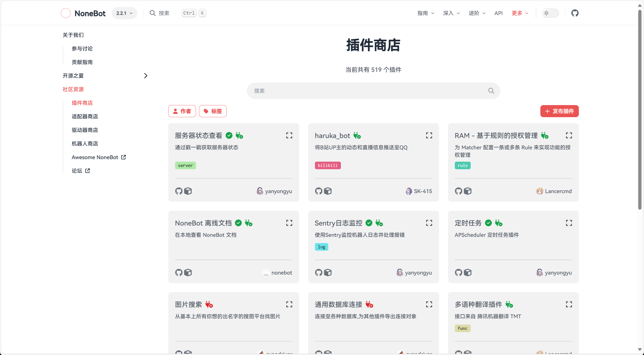This screenshot has width=644, height=355.
Task: Open the GitHub repository icon in navbar
Action: pos(575,13)
